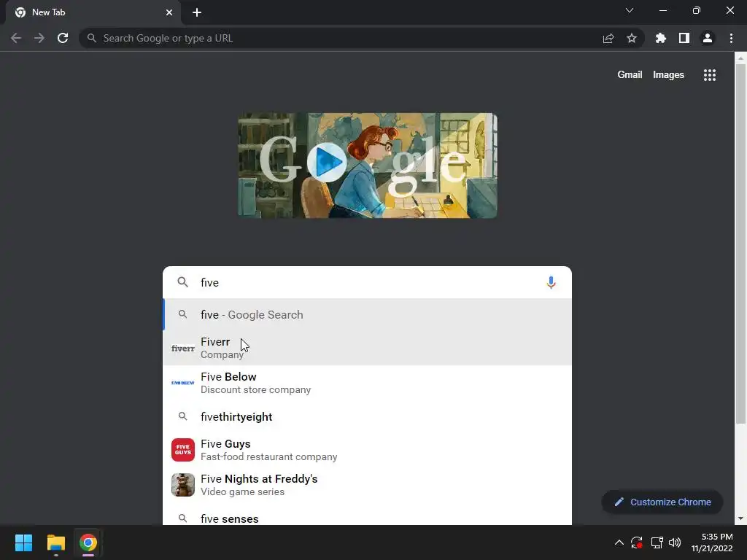The image size is (747, 560).
Task: Open Google apps grid
Action: click(x=710, y=75)
